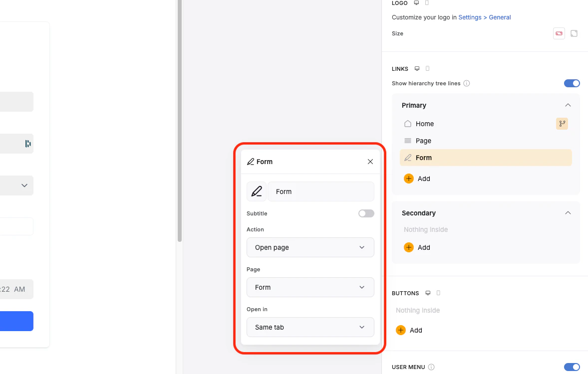The width and height of the screenshot is (588, 374).
Task: Add a new Secondary link
Action: tap(417, 247)
